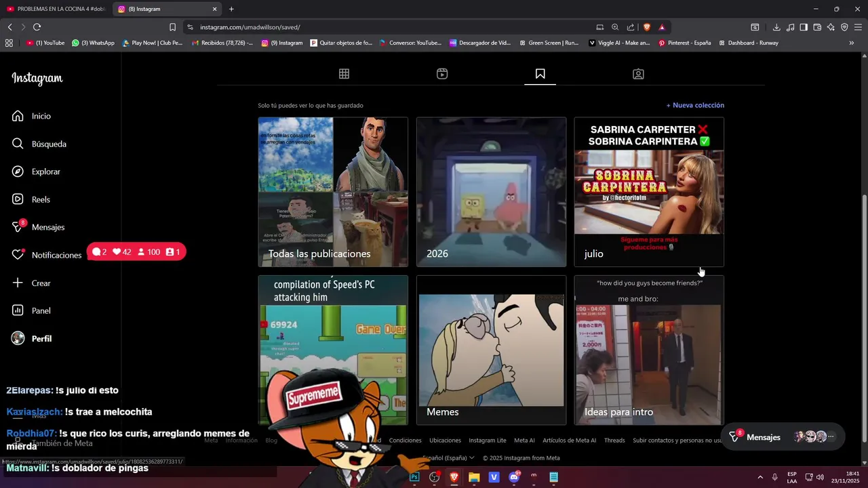Click the Crear plus icon
Image resolution: width=868 pixels, height=488 pixels.
point(18,283)
